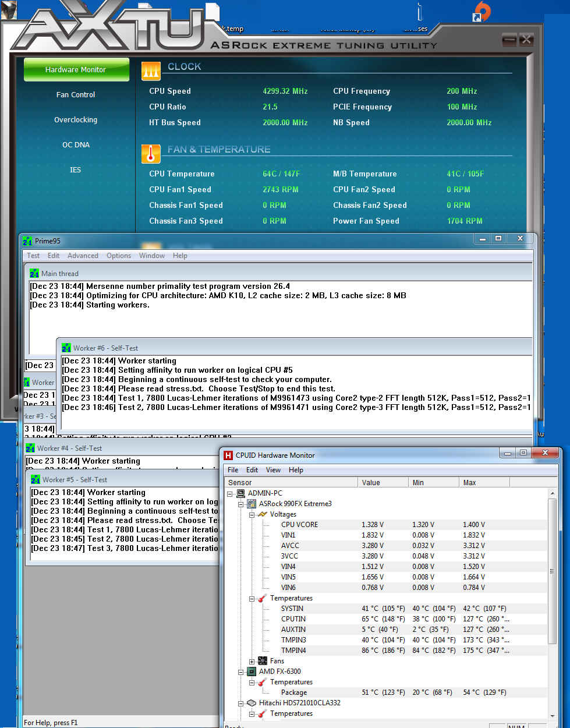Open Overclocking section in AXTU
Image resolution: width=570 pixels, height=728 pixels.
[x=76, y=119]
